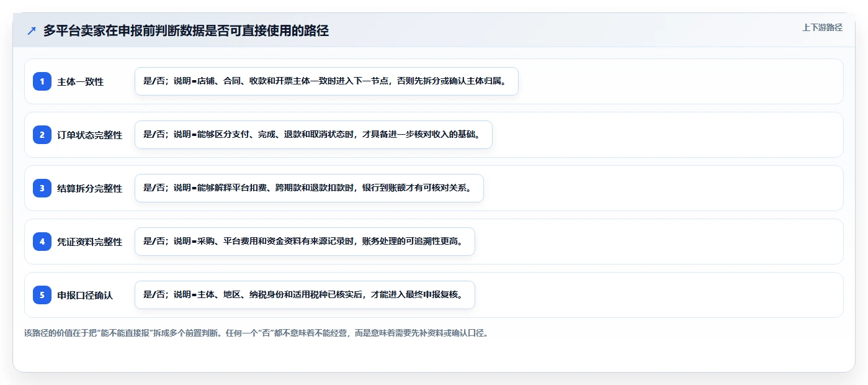Click the 订单状态完整性 label

pyautogui.click(x=90, y=135)
